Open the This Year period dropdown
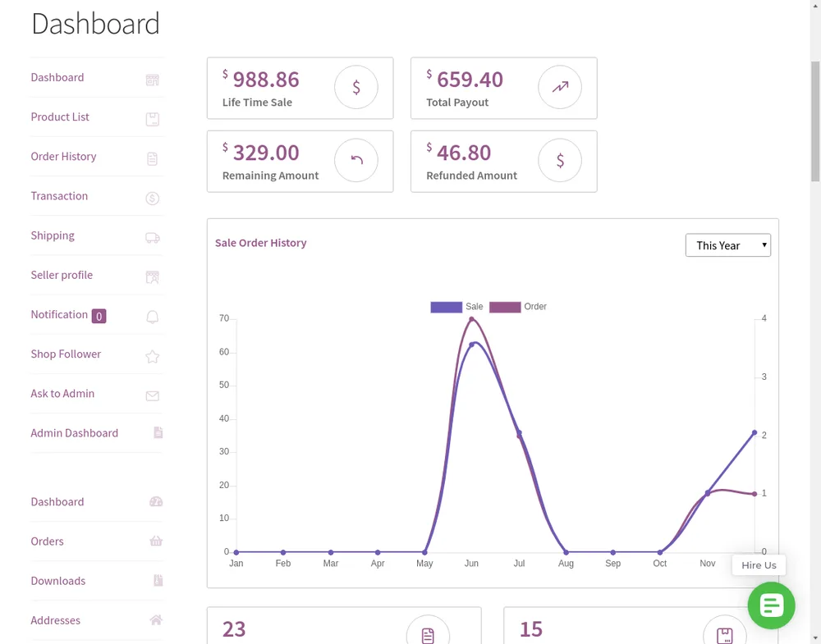 point(727,245)
